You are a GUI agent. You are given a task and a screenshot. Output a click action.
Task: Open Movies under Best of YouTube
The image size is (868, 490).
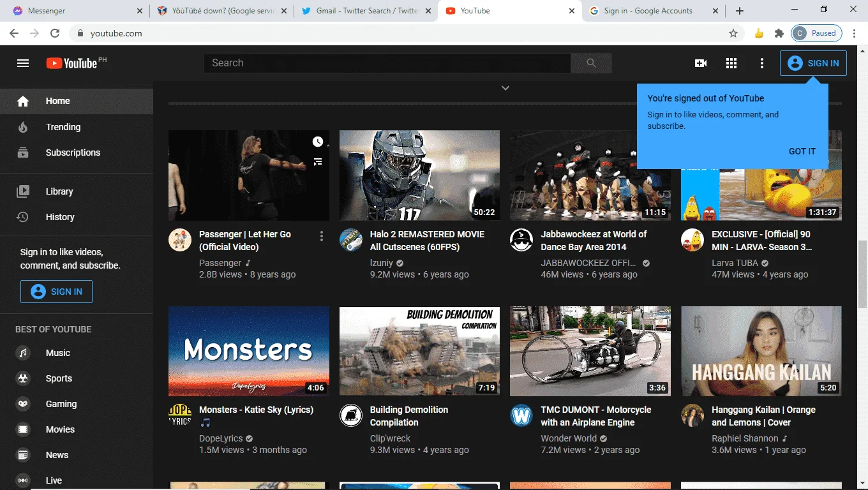77,429
